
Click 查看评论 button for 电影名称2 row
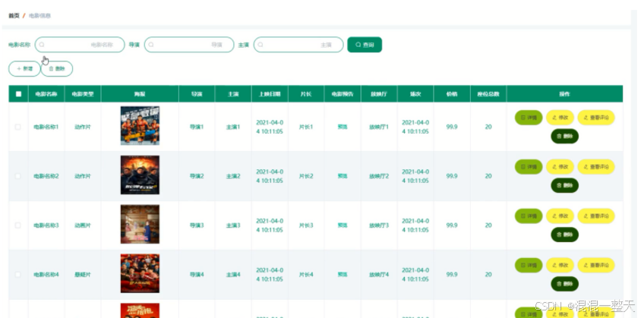point(596,167)
